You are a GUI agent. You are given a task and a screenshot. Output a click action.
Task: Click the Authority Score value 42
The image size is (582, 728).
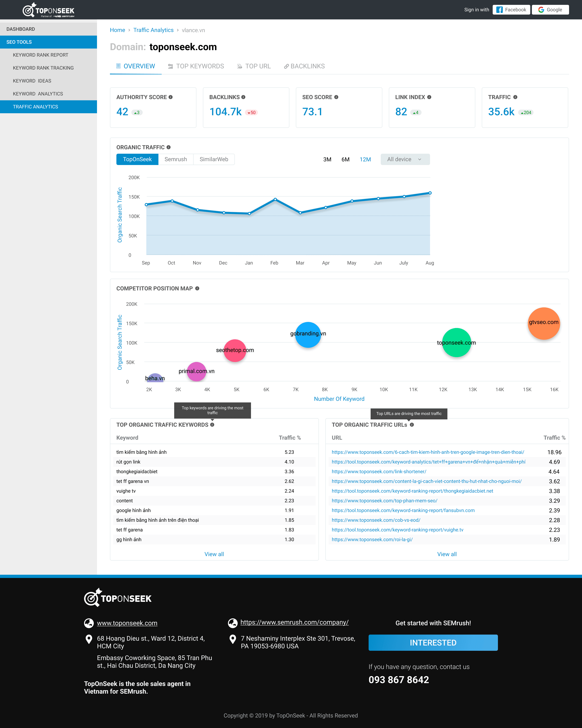pyautogui.click(x=122, y=112)
